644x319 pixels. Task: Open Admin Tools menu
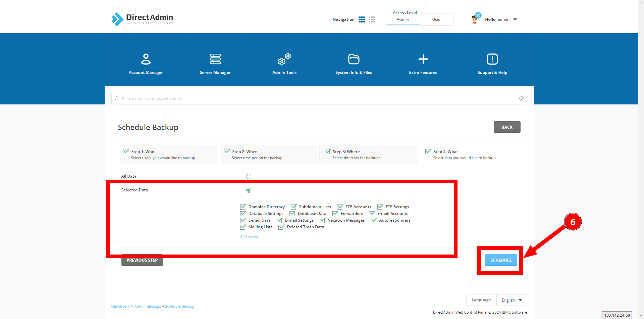coord(284,64)
